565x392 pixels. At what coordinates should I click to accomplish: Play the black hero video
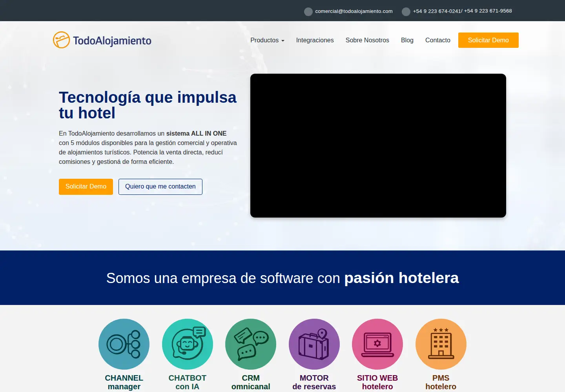378,145
